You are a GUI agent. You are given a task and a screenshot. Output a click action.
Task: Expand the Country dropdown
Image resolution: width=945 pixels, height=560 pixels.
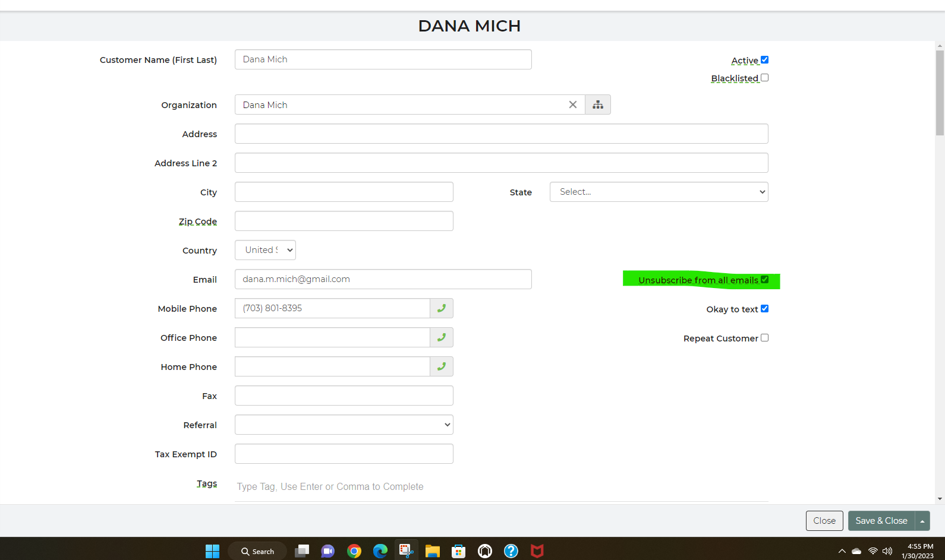click(265, 250)
